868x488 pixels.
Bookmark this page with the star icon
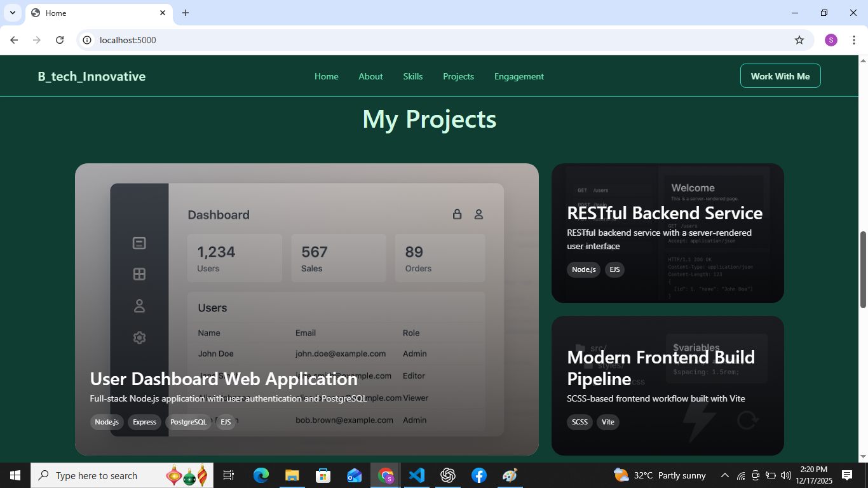[799, 40]
